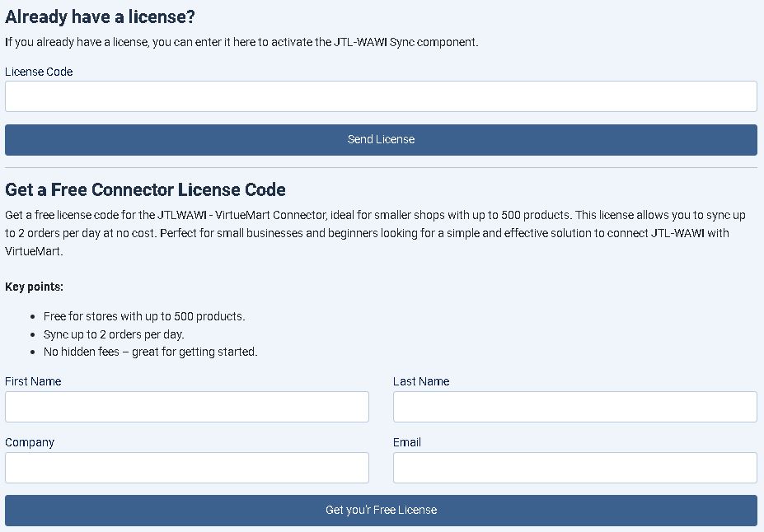Click 'Sync up to 2 orders per day' bullet
Viewport: 764px width, 532px height.
point(114,334)
